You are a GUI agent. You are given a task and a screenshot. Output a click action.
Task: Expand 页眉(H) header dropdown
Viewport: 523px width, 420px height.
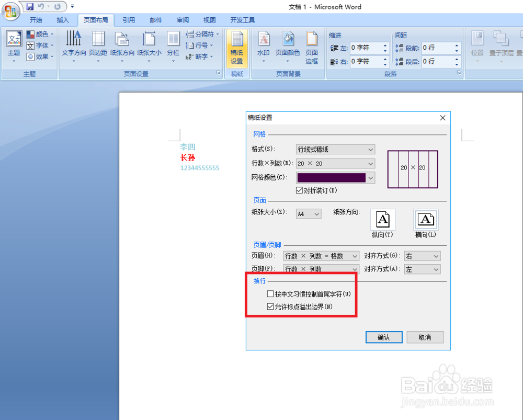[x=321, y=256]
